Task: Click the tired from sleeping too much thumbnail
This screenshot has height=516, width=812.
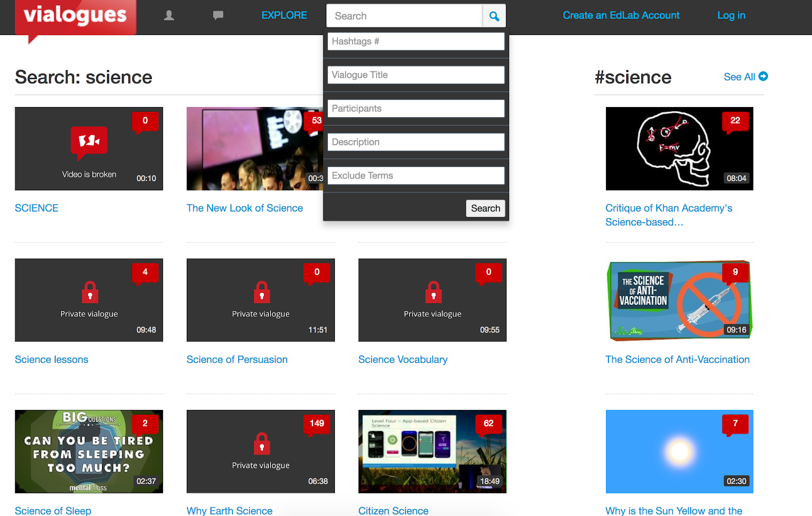Action: click(89, 451)
